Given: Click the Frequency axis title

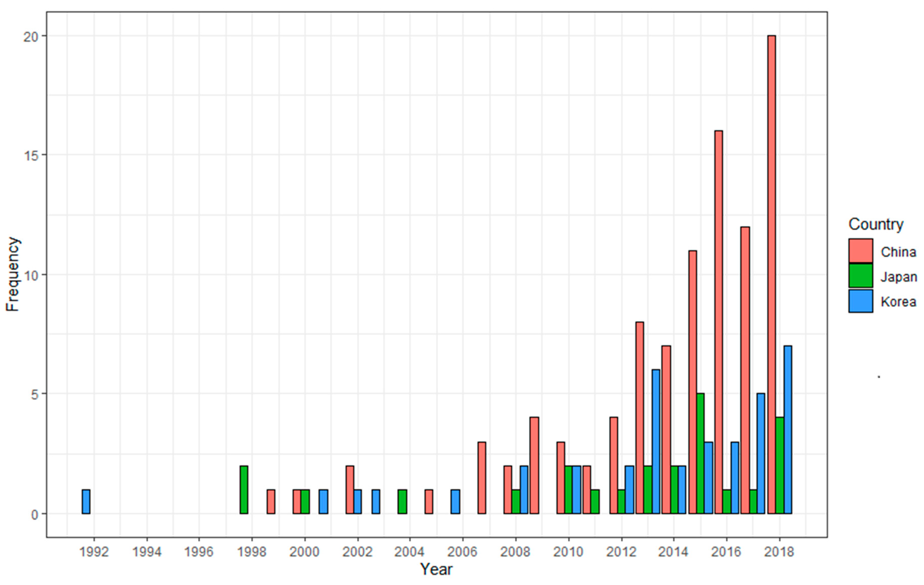Looking at the screenshot, I should pos(13,274).
